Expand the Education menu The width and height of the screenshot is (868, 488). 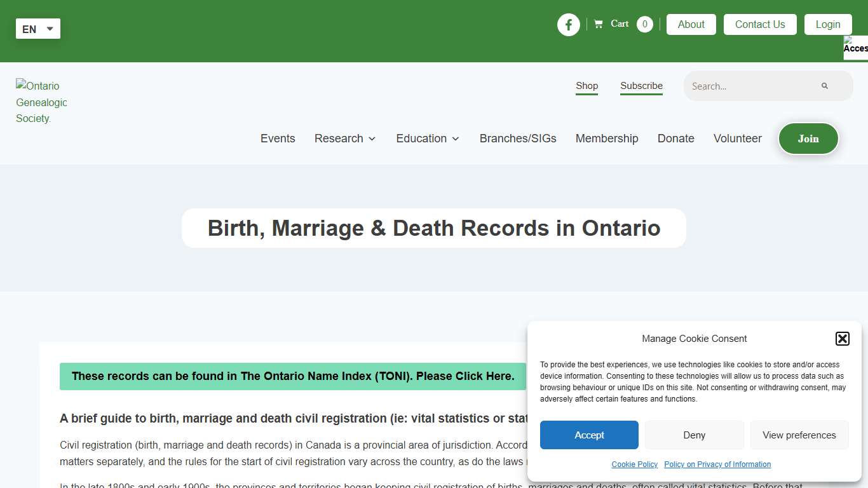coord(426,138)
